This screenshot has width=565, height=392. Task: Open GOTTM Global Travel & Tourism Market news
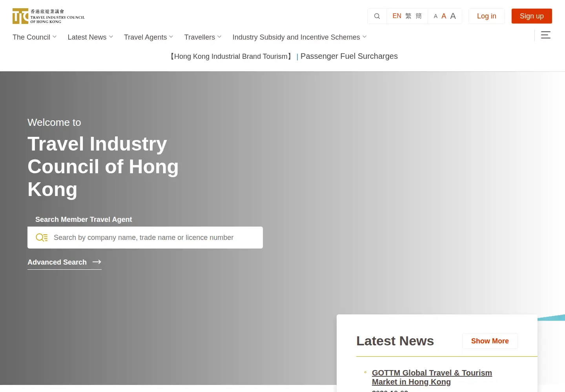pyautogui.click(x=432, y=377)
